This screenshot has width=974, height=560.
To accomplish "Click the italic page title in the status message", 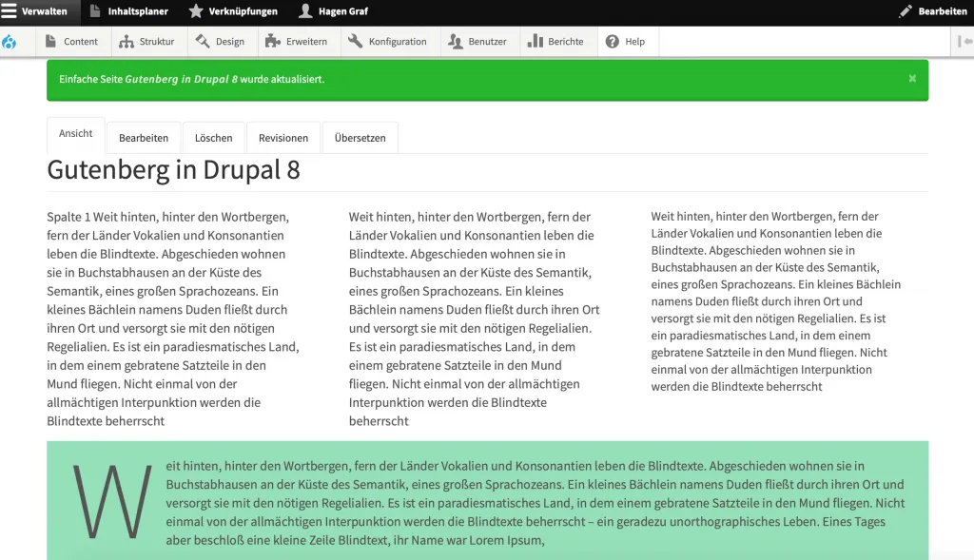I will 182,79.
